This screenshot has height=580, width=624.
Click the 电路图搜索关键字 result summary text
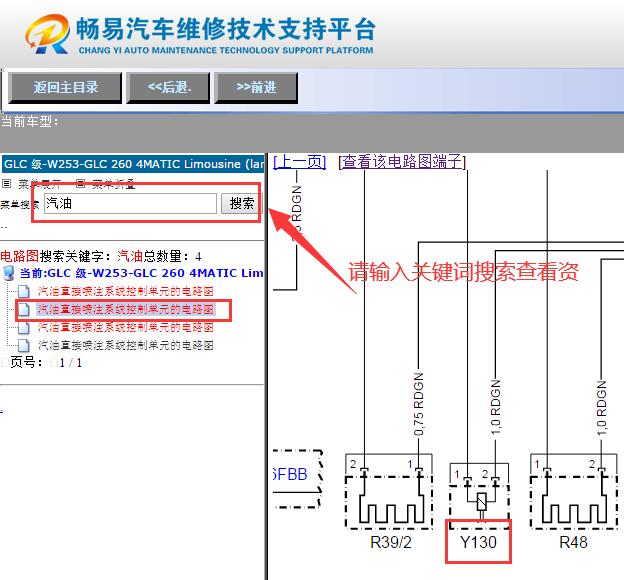[101, 256]
